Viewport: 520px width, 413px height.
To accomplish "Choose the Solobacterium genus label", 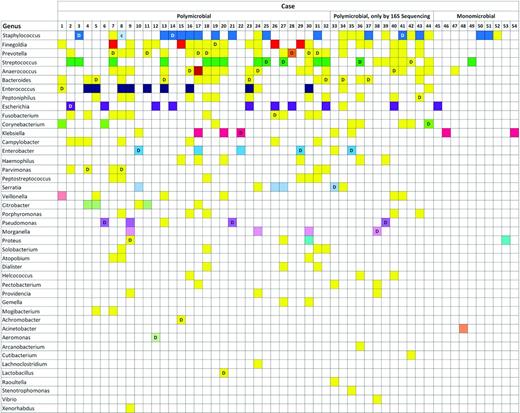I will point(20,249).
